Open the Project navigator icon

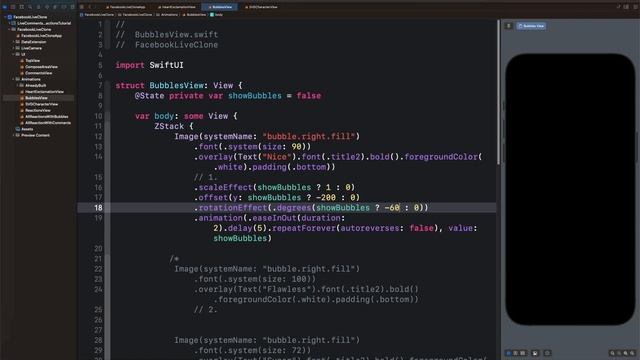(x=4, y=7)
